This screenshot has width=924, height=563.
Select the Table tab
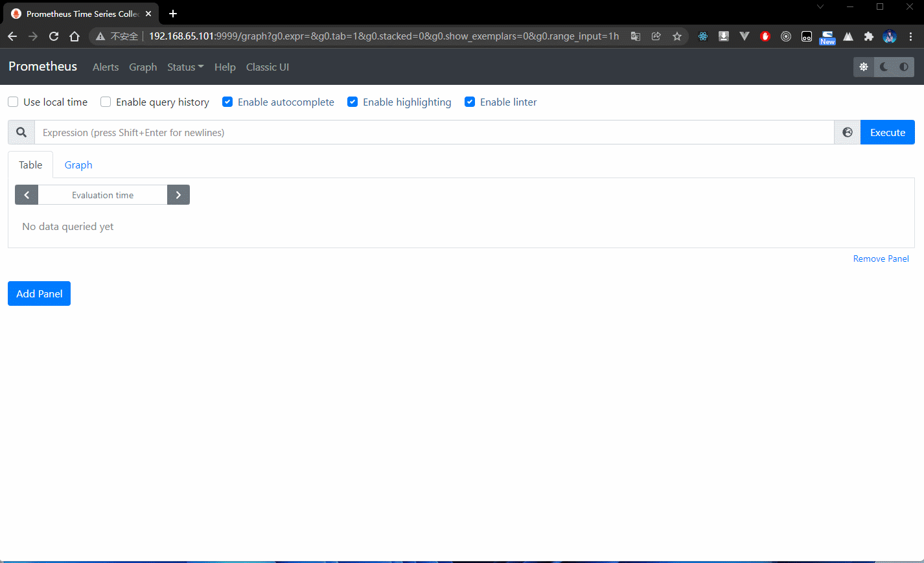[30, 165]
